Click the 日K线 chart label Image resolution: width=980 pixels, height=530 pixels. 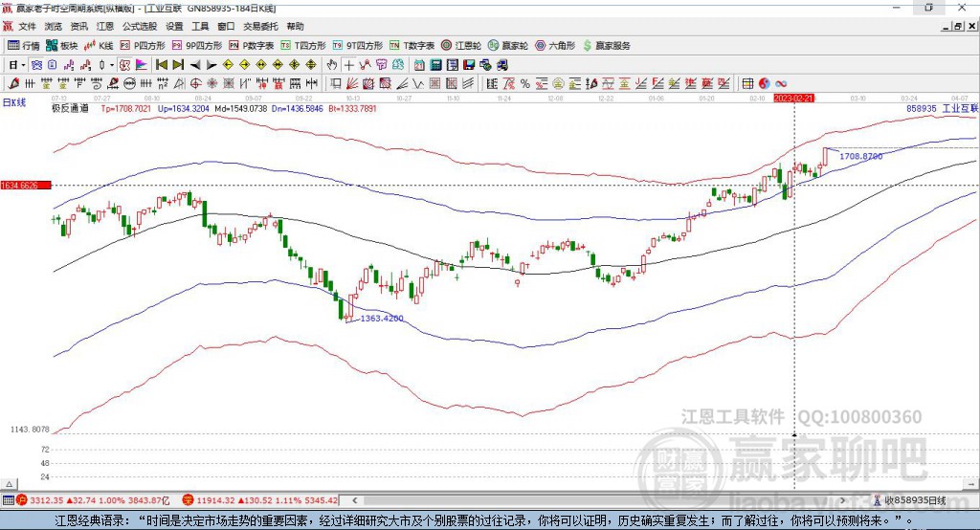click(x=13, y=103)
